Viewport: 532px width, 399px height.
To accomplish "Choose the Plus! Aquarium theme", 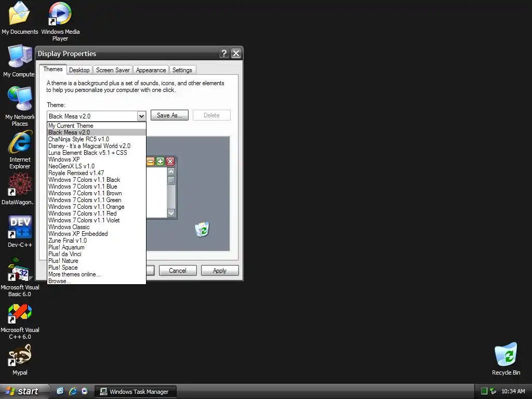I will coord(96,247).
